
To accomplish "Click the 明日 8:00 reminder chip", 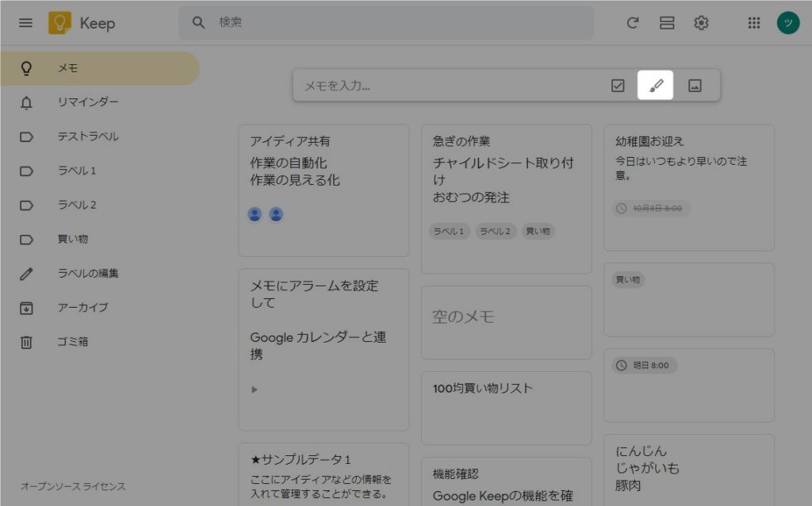I will [x=645, y=366].
